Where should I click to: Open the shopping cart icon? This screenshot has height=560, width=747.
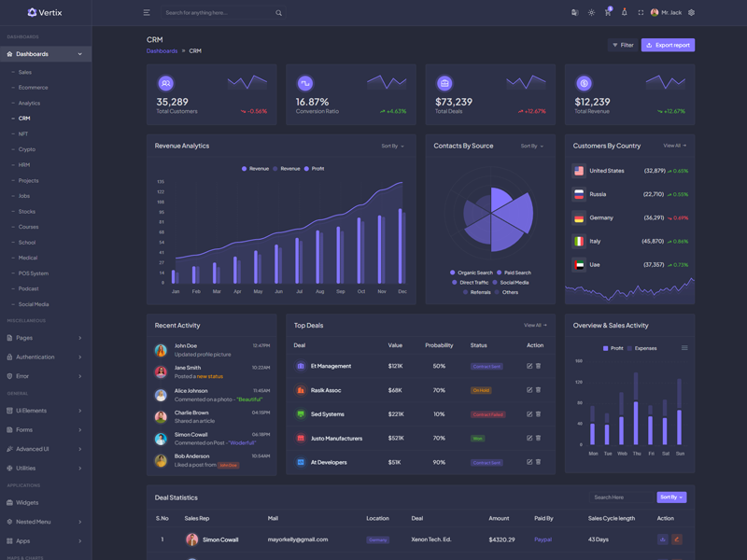click(x=607, y=13)
